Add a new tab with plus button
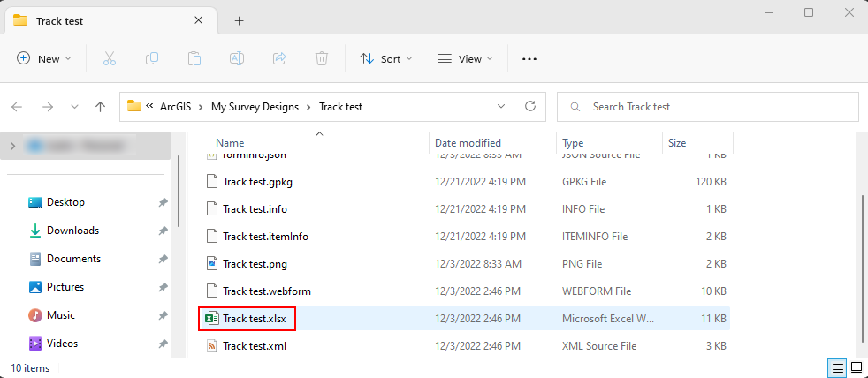Viewport: 868px width, 378px height. point(239,20)
